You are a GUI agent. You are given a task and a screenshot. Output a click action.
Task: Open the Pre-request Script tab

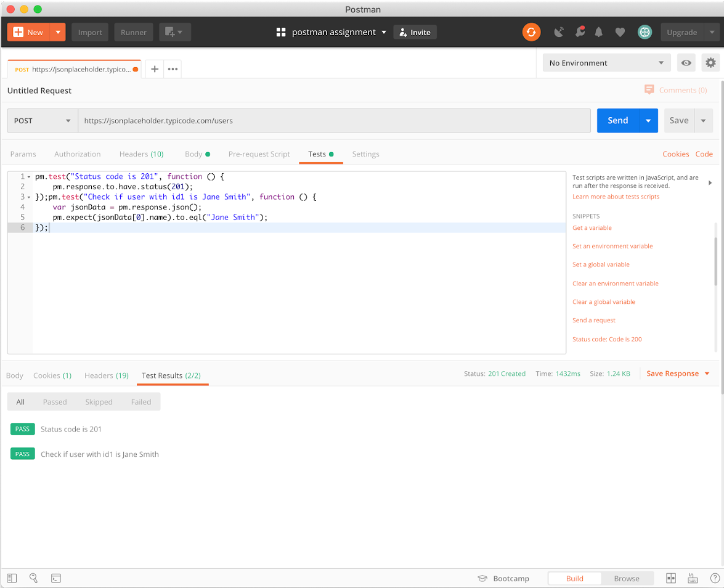(259, 154)
